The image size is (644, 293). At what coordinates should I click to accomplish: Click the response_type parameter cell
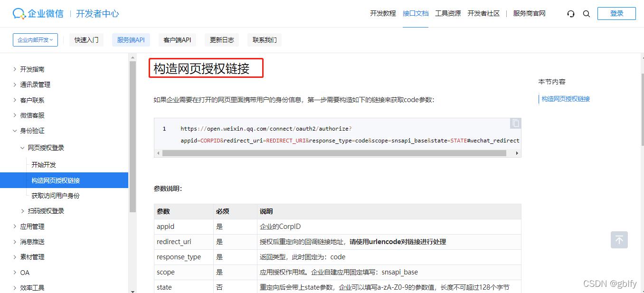coord(184,257)
